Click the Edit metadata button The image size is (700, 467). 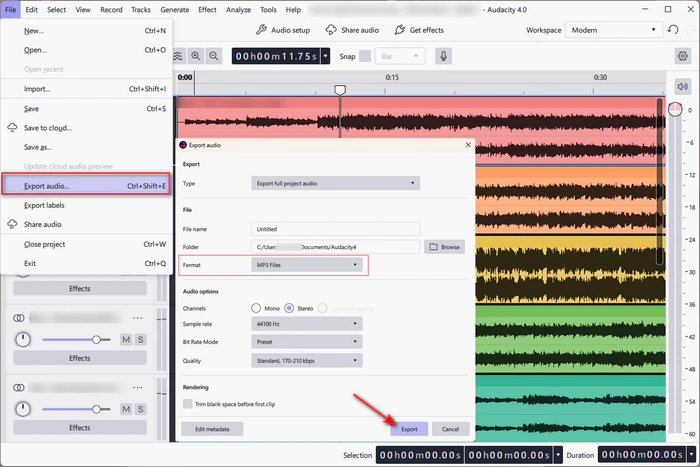pos(212,429)
